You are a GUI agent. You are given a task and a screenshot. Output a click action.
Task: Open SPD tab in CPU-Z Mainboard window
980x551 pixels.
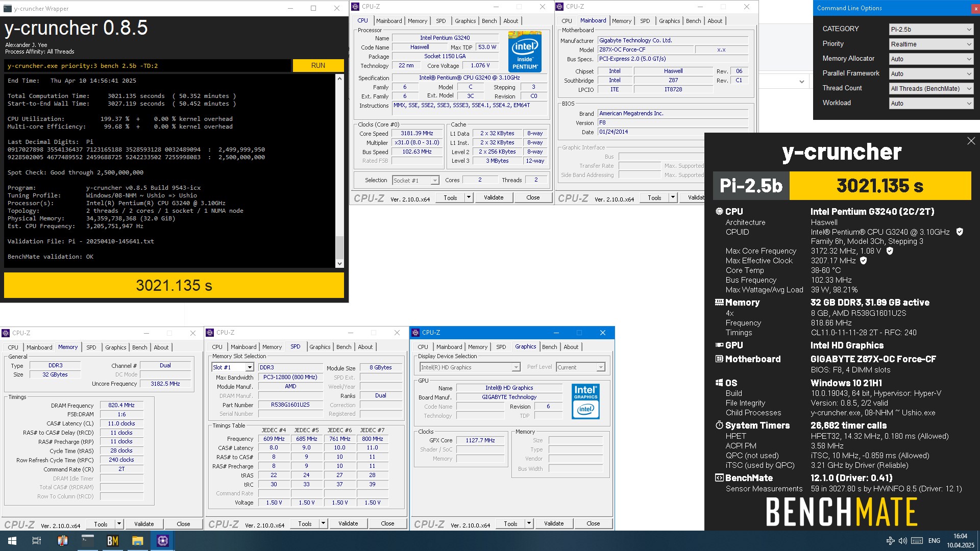(x=645, y=21)
